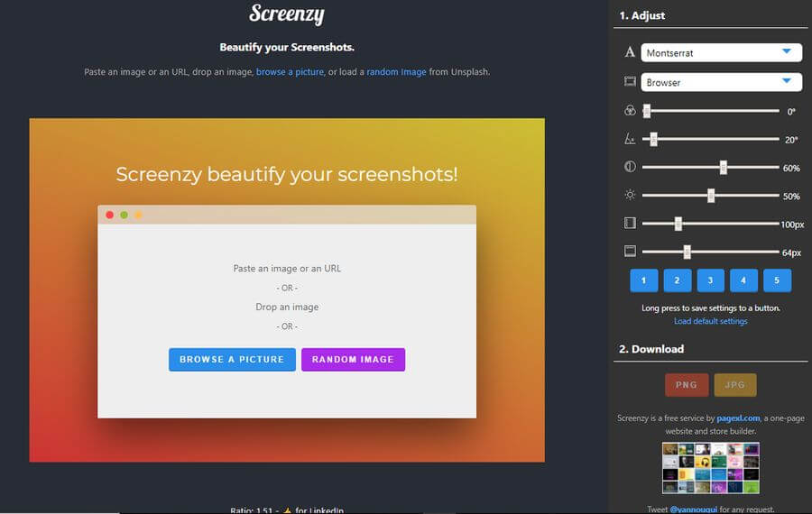Click Load default settings link
This screenshot has width=812, height=514.
click(x=711, y=321)
